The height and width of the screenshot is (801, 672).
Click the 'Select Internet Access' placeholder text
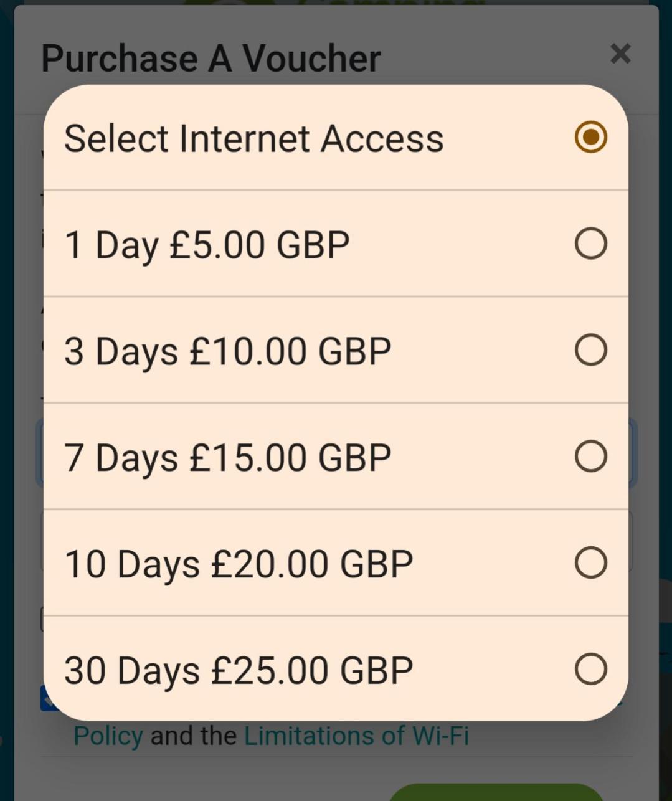point(254,138)
